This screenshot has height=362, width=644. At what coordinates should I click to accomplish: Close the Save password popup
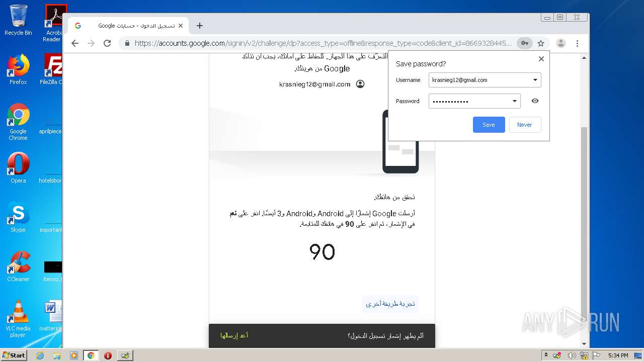541,59
